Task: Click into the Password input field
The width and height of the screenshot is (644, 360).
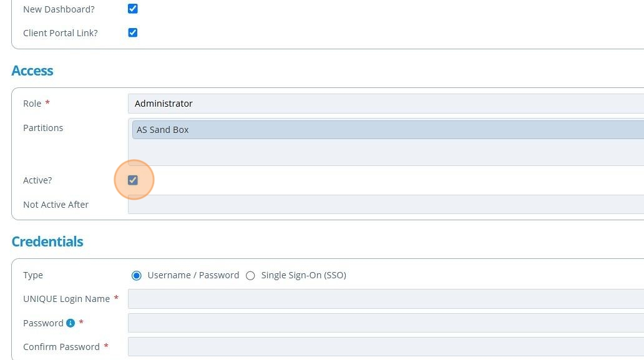Action: 386,323
